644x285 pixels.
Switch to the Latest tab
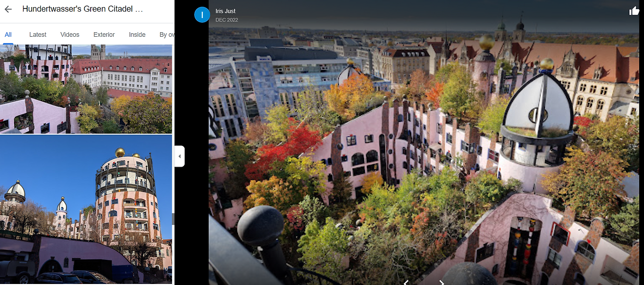pyautogui.click(x=38, y=35)
